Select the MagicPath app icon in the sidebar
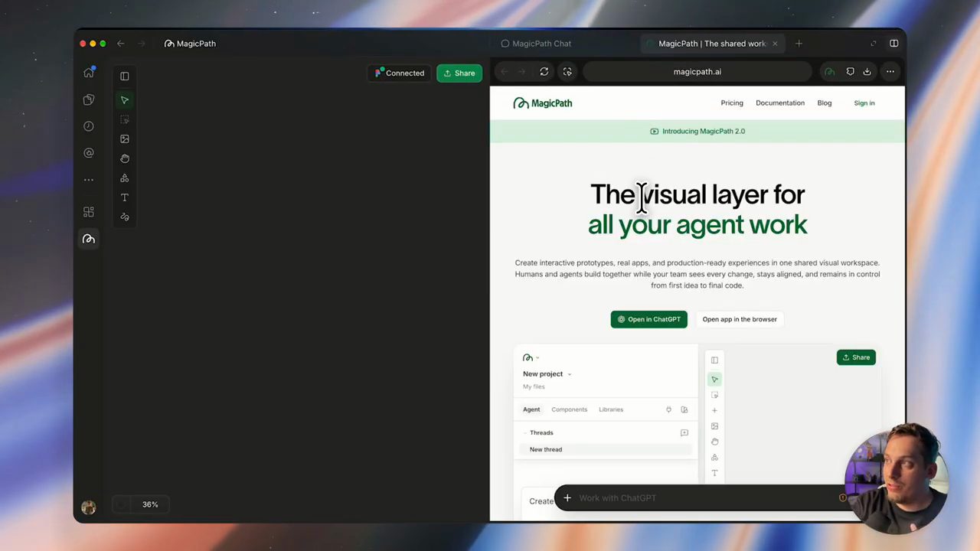Viewport: 980px width, 551px height. pyautogui.click(x=89, y=240)
